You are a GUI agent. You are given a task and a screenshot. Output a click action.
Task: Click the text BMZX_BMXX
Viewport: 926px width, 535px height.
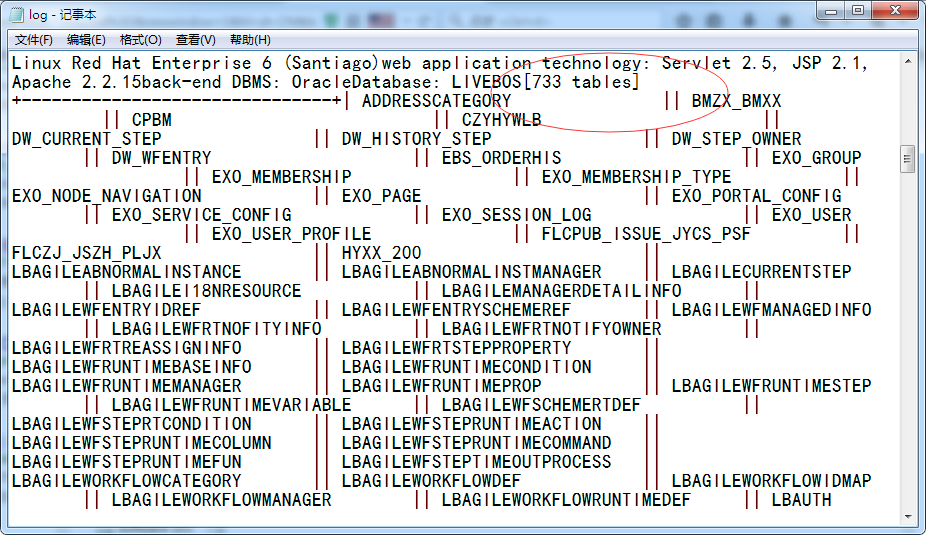point(736,101)
